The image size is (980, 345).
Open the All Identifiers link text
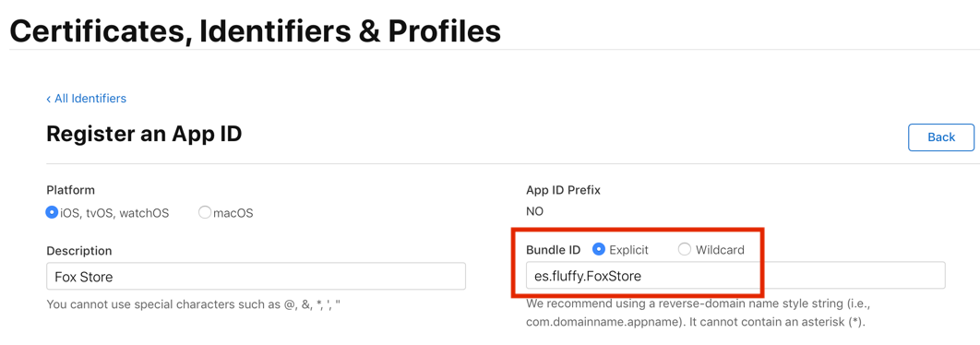(90, 99)
